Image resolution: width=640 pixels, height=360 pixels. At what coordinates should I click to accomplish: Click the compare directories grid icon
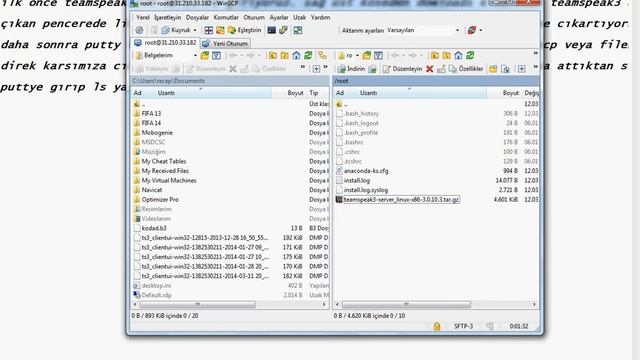coord(209,30)
